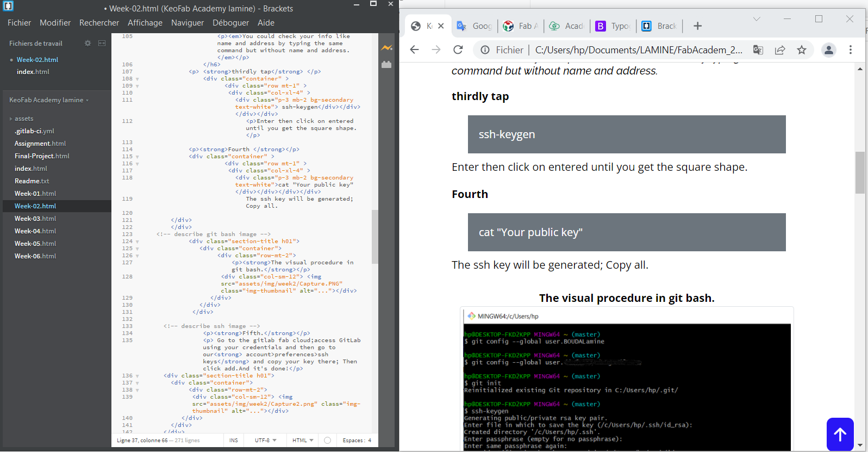The height and width of the screenshot is (452, 868).
Task: Click the cat "Your public key" box
Action: [x=627, y=232]
